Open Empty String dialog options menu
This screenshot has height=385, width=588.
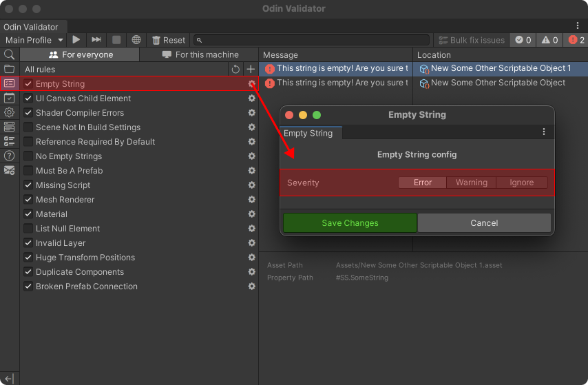[544, 132]
